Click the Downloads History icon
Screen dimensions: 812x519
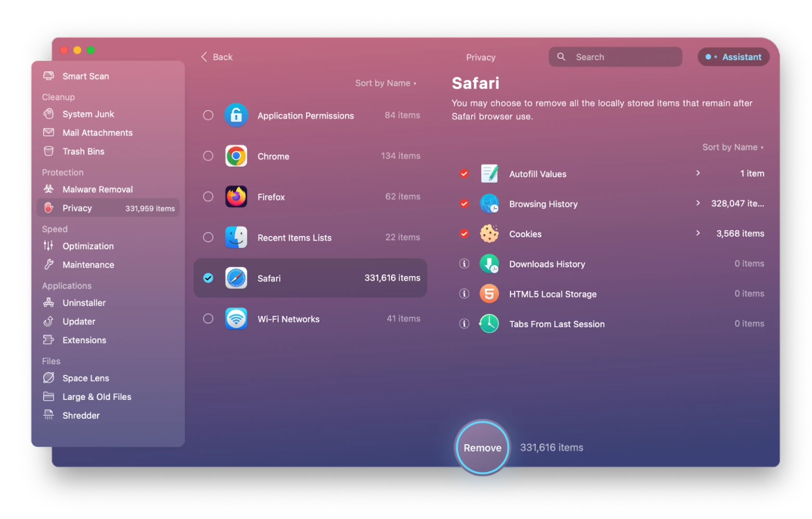[x=489, y=264]
